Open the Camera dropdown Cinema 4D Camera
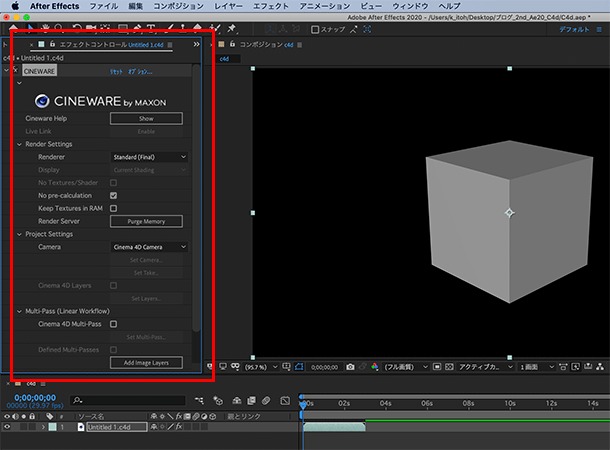The image size is (610, 450). tap(149, 247)
